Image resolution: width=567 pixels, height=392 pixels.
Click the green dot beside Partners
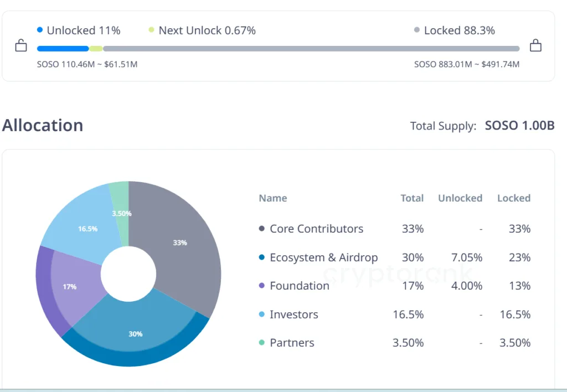click(x=261, y=343)
